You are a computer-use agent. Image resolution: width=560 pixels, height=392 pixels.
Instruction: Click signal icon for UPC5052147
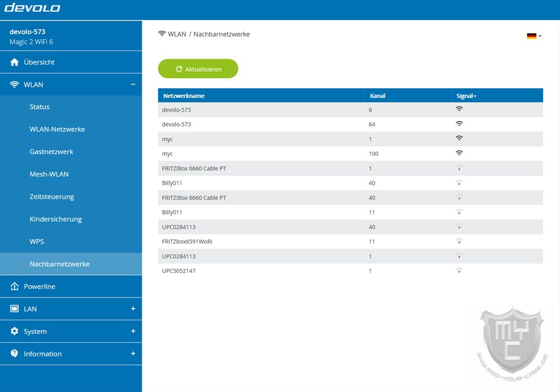(459, 270)
